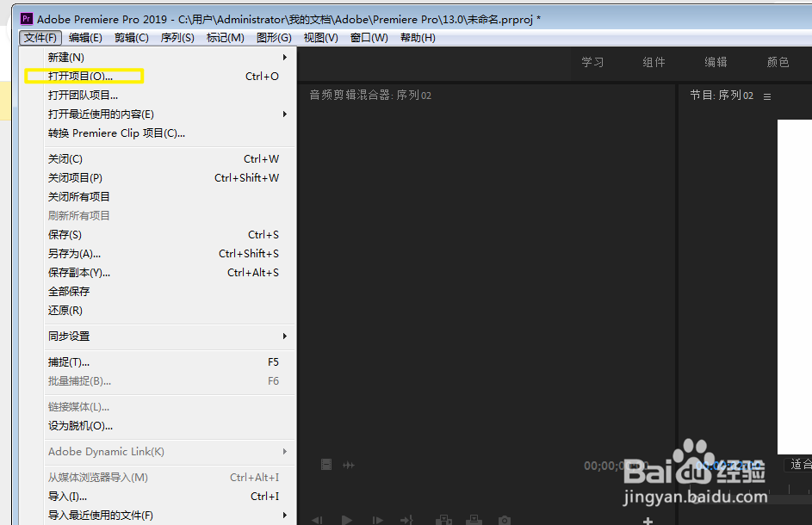The height and width of the screenshot is (525, 812).
Task: Select 转换 Premiere Clip 项目(C)...
Action: (158, 133)
